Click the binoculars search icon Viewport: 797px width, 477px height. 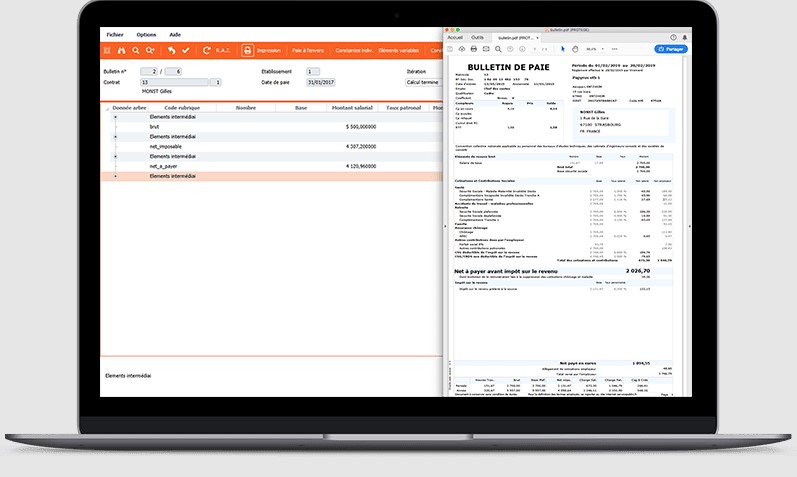(x=122, y=49)
